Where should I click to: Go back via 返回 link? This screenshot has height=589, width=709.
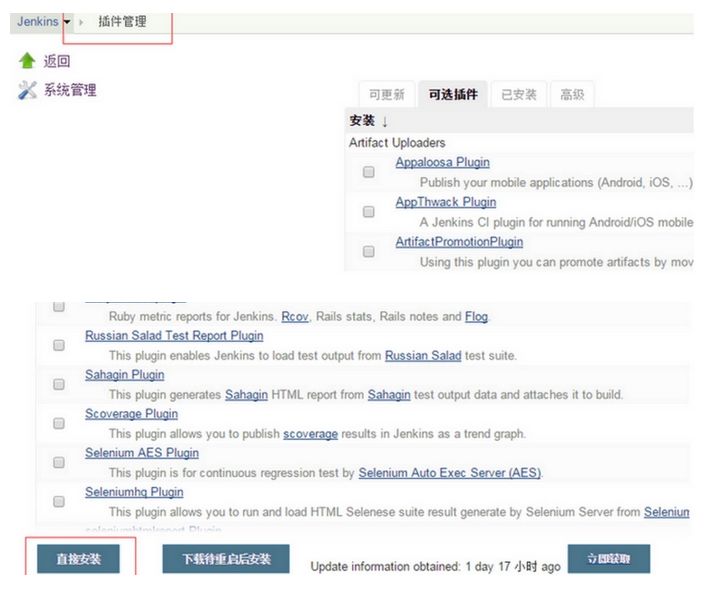coord(57,61)
